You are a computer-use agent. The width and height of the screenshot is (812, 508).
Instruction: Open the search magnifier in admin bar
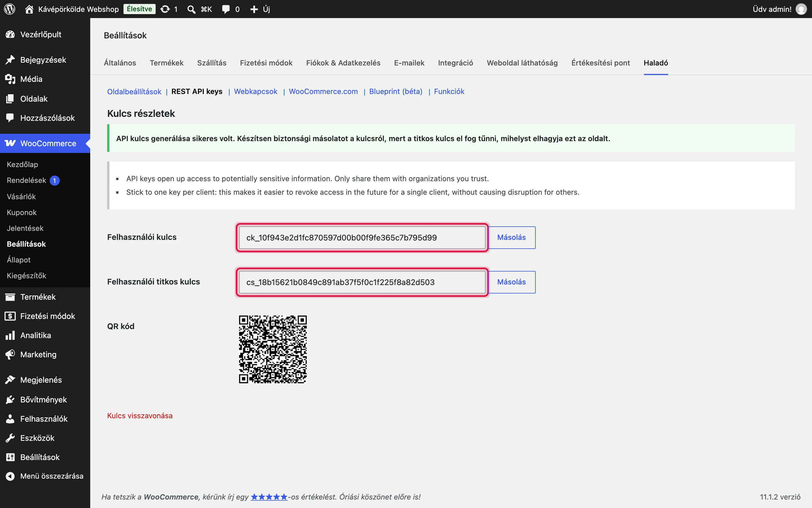click(x=191, y=9)
